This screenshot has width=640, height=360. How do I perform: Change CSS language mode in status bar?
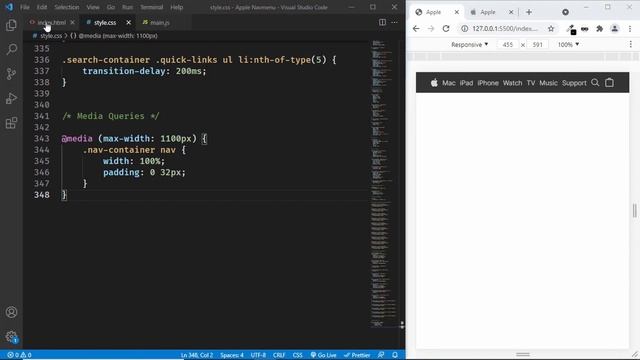tap(298, 355)
